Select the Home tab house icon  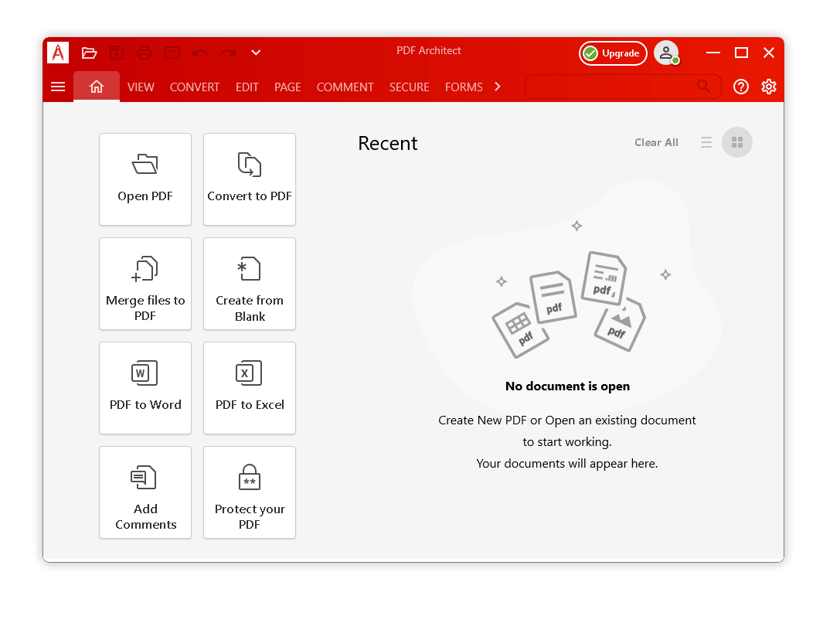(x=96, y=87)
